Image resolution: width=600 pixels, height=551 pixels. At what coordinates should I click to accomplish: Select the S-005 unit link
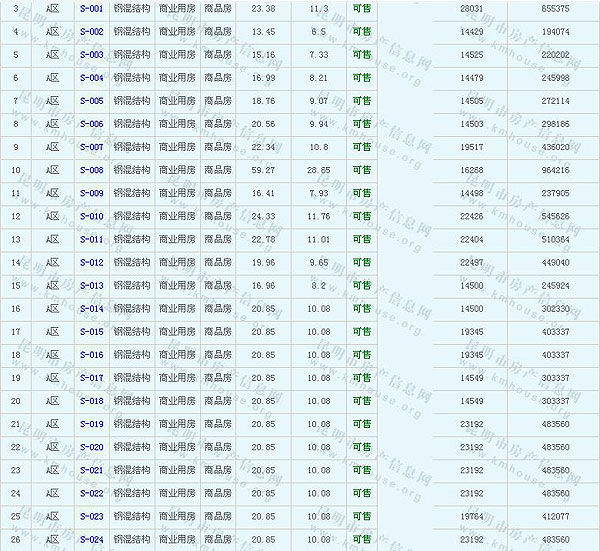click(91, 101)
